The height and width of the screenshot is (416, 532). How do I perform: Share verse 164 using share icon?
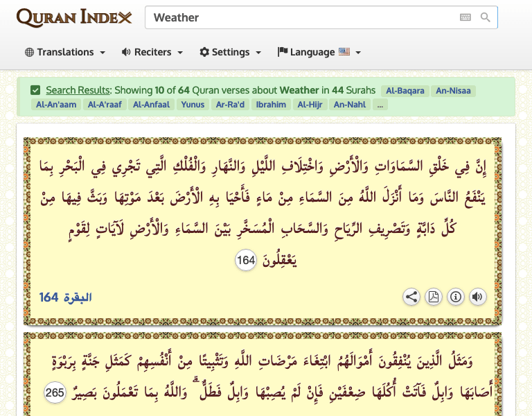(411, 297)
